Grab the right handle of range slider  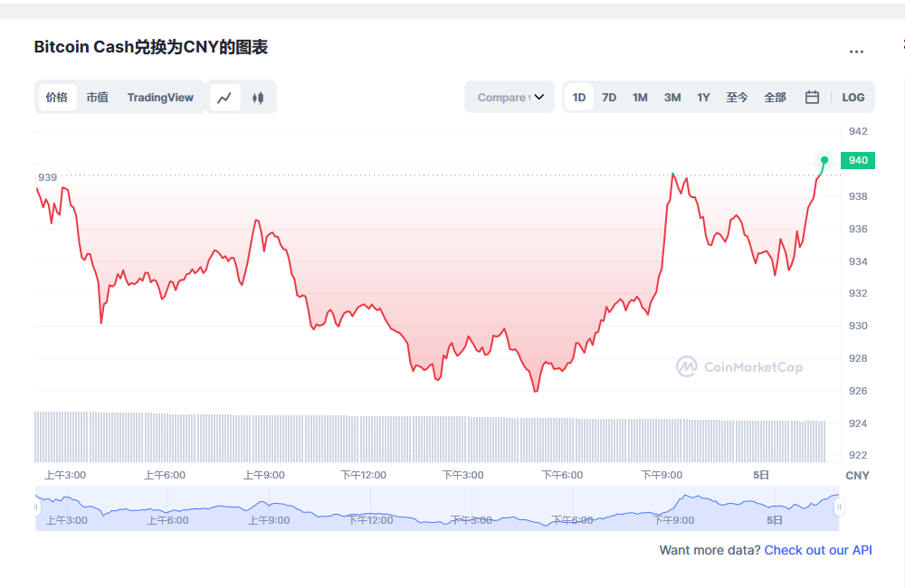click(839, 507)
